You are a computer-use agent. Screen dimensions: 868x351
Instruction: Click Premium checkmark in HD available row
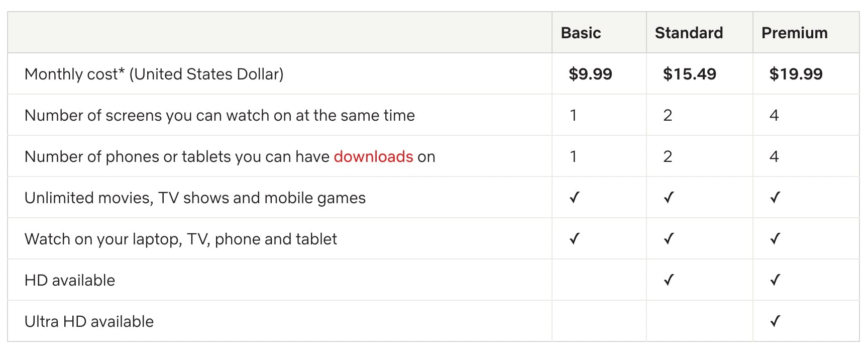(775, 280)
